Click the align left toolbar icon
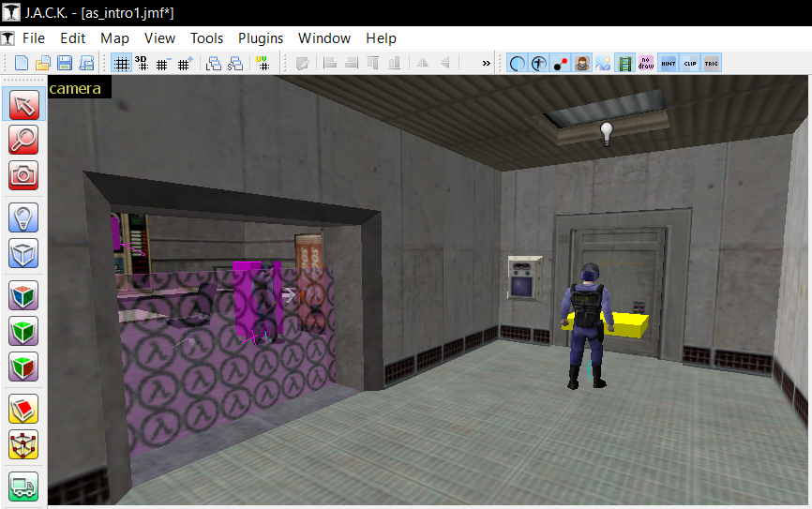Image resolution: width=812 pixels, height=509 pixels. [329, 63]
